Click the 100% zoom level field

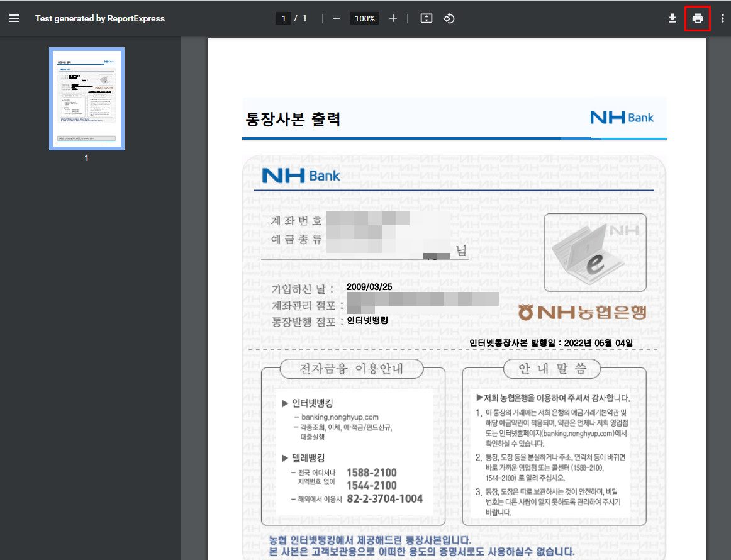tap(365, 19)
